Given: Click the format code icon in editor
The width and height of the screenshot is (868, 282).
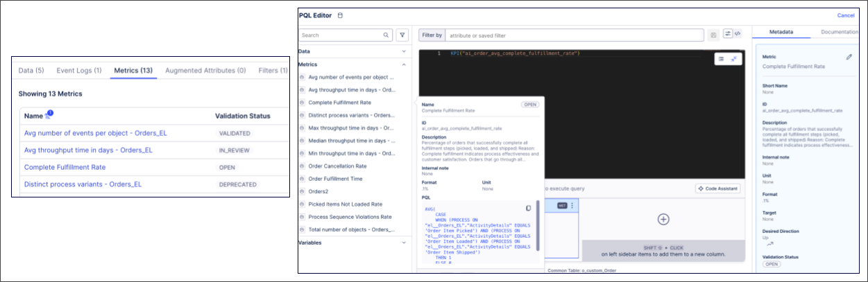Looking at the screenshot, I should [722, 60].
